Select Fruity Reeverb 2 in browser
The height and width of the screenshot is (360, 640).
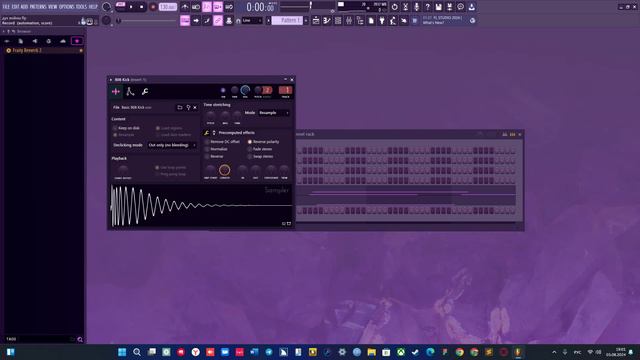coord(44,51)
